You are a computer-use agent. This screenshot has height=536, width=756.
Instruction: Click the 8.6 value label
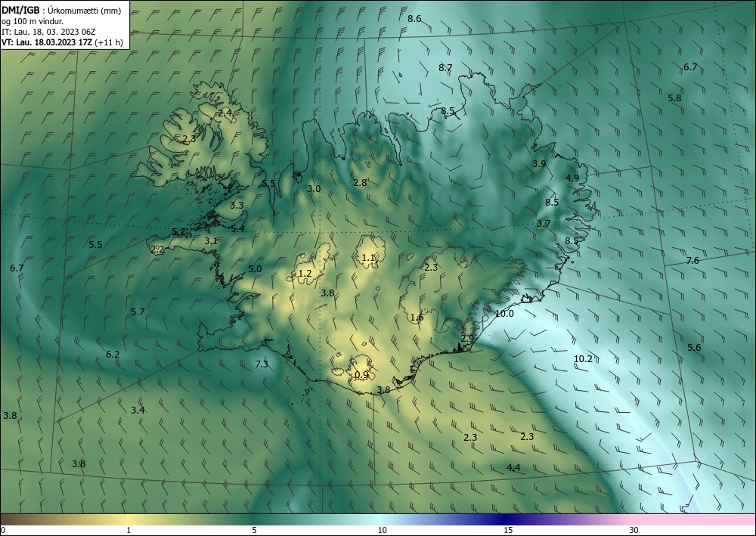click(414, 19)
